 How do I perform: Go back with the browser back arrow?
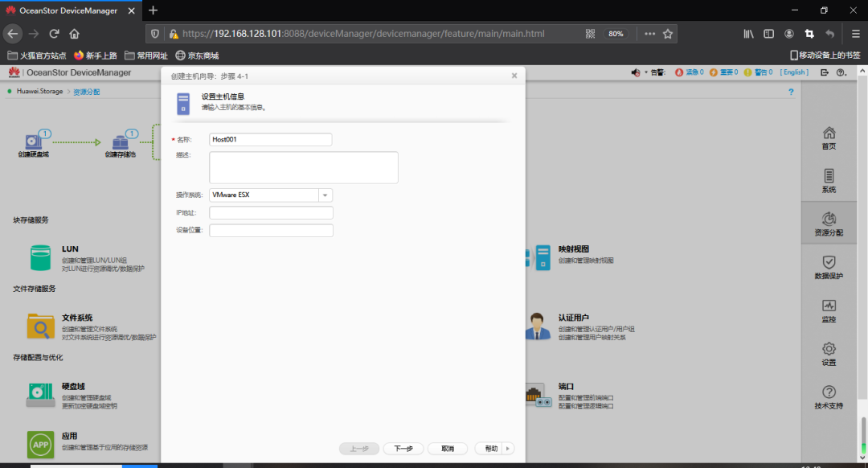pos(13,34)
